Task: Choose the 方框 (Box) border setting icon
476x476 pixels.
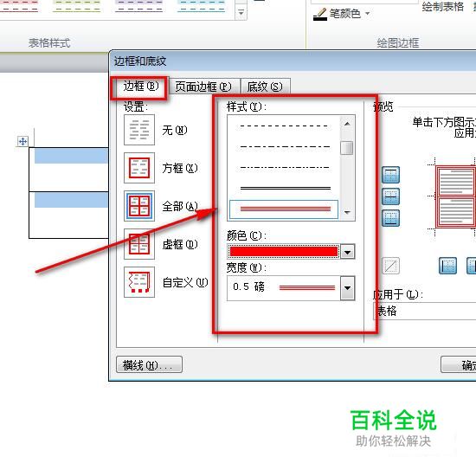Action: (139, 168)
